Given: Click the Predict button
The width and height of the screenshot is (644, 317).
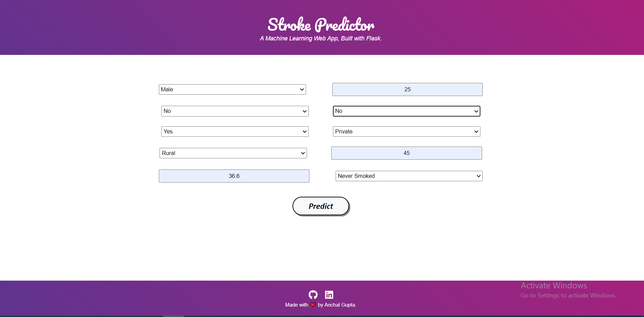Looking at the screenshot, I should (320, 206).
